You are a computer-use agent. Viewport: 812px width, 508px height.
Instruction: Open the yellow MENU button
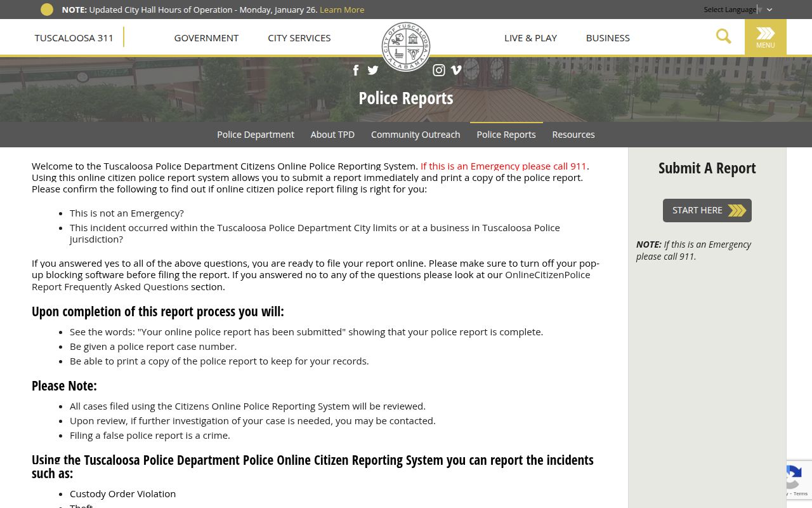pos(766,37)
